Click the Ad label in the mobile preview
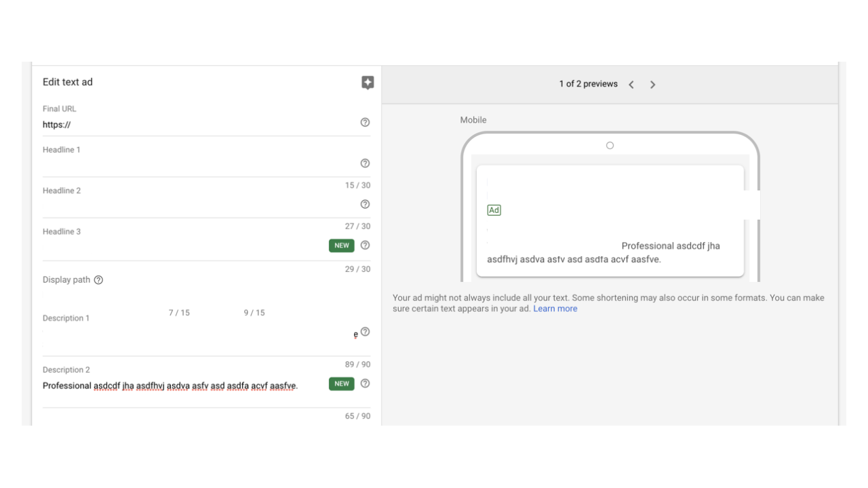Viewport: 868px width, 488px height. [x=494, y=210]
